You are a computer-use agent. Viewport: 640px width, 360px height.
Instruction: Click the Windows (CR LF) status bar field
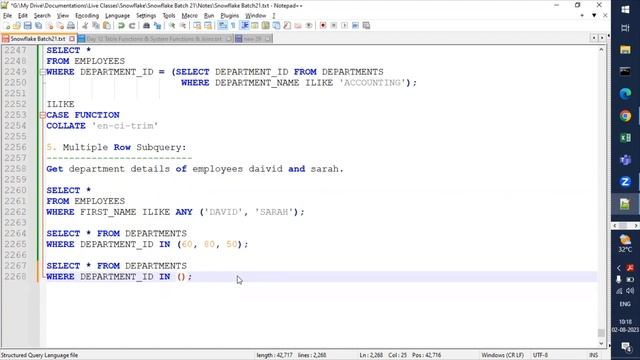point(502,355)
